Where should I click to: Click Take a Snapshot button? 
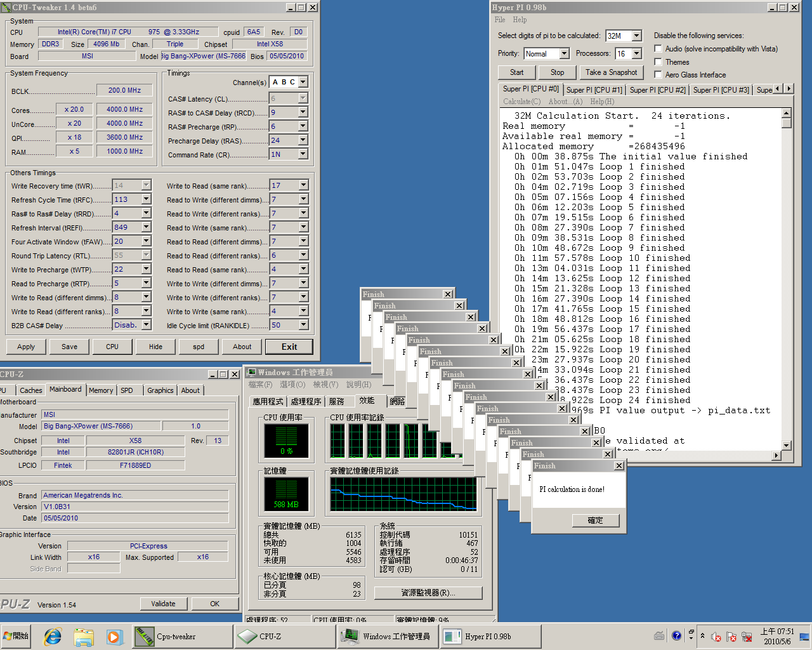point(611,72)
